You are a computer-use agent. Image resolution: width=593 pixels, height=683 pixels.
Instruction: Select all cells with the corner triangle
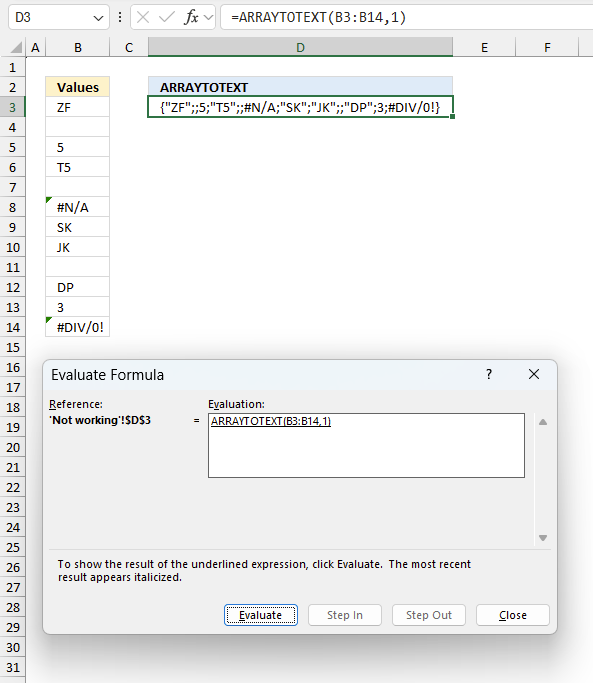pos(16,47)
